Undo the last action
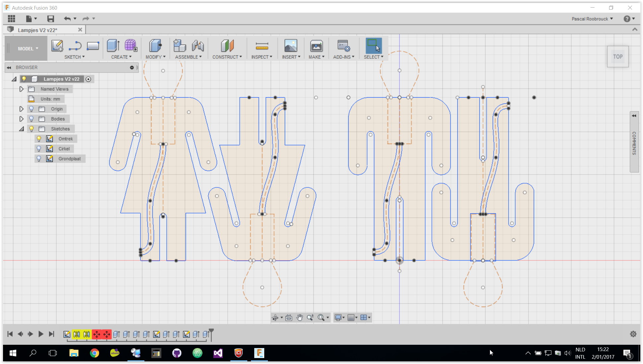Image resolution: width=643 pixels, height=364 pixels. click(67, 19)
